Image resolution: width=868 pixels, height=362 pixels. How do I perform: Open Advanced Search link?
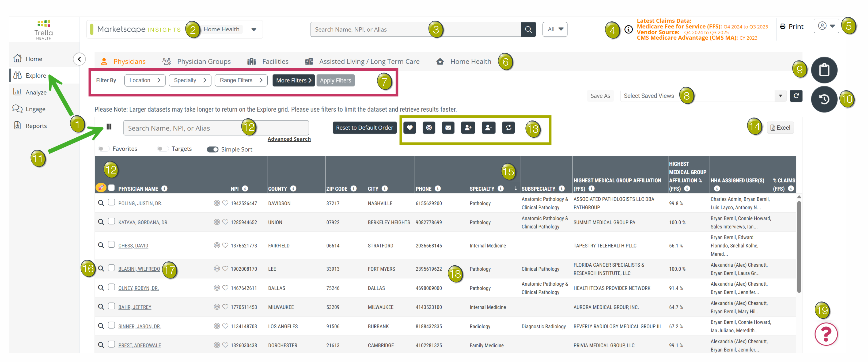[x=289, y=139]
